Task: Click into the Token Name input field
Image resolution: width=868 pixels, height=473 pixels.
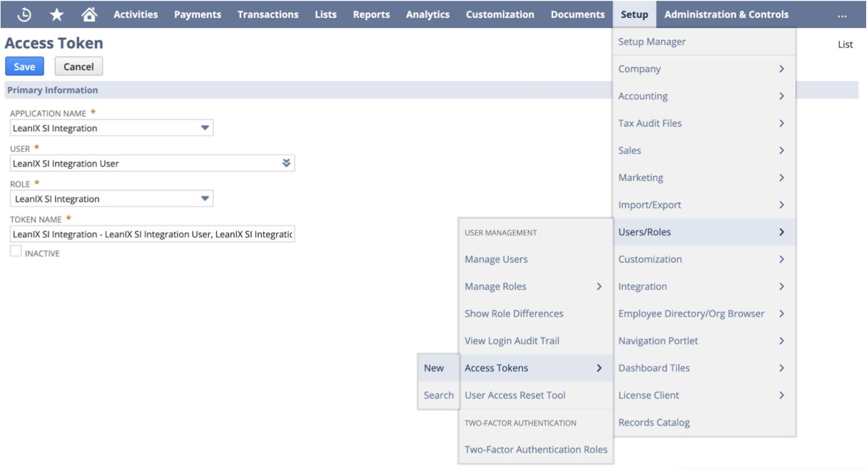Action: 152,234
